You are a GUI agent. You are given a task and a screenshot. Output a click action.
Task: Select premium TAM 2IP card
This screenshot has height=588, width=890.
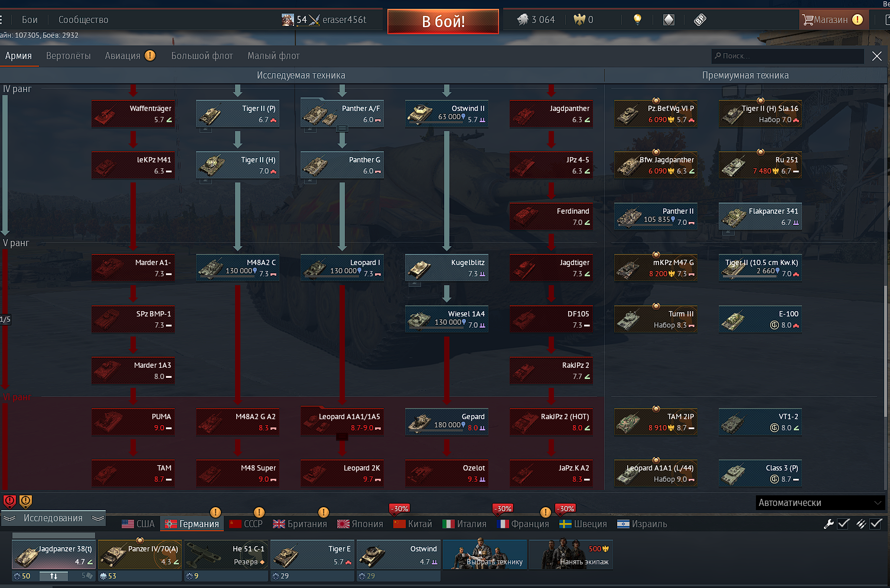[656, 422]
